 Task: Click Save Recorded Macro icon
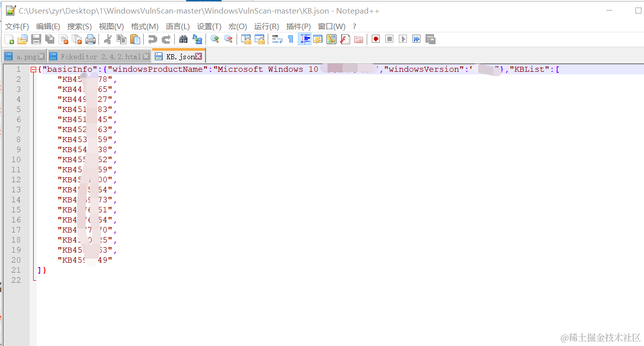pos(430,39)
